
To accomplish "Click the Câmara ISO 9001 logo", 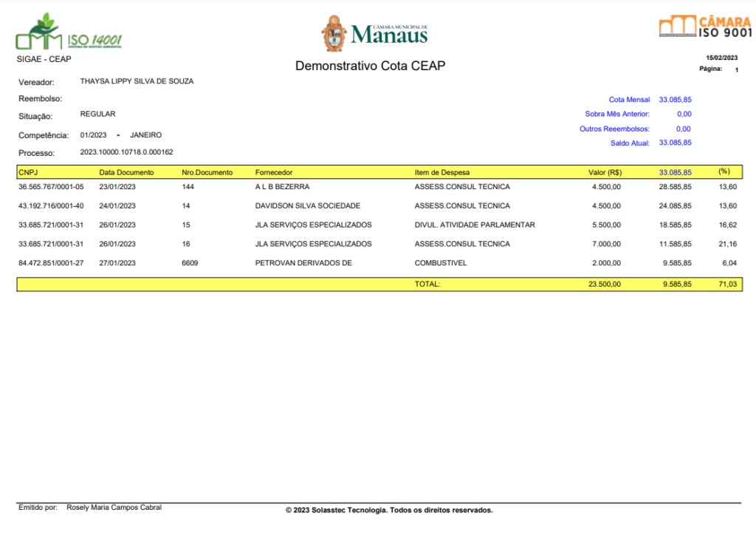I will (705, 27).
